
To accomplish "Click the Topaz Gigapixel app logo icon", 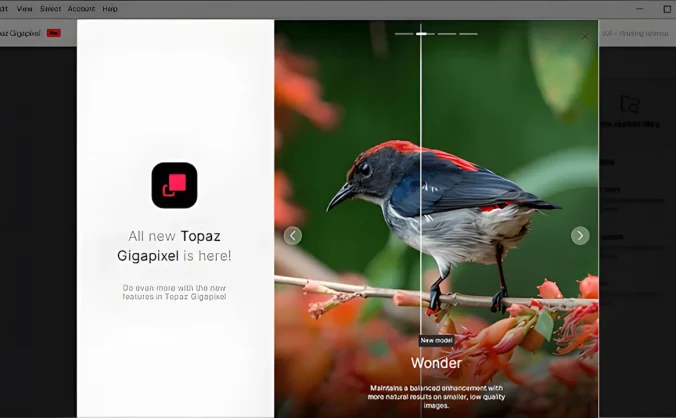I will pos(174,185).
